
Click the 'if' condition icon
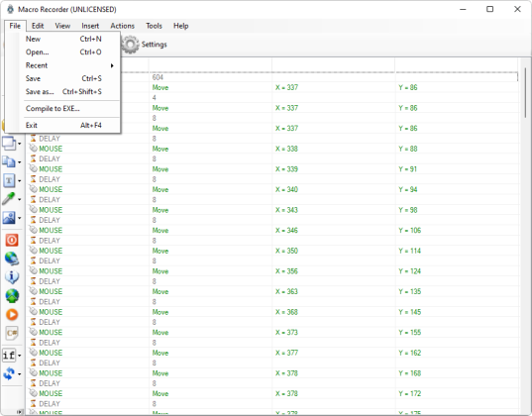pos(9,356)
